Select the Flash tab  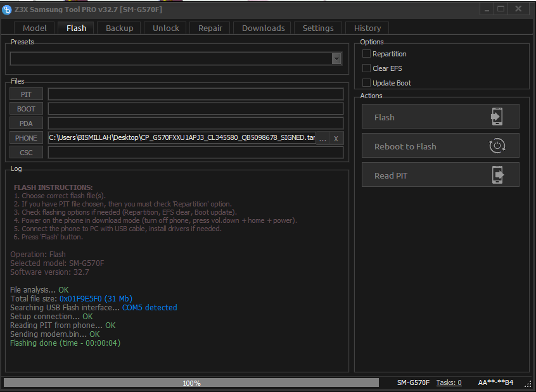[x=76, y=28]
